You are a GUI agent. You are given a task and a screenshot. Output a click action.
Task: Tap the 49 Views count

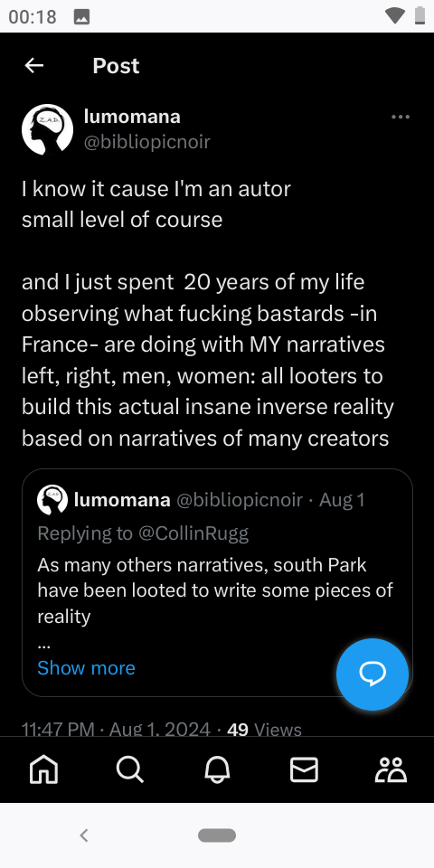[x=264, y=729]
